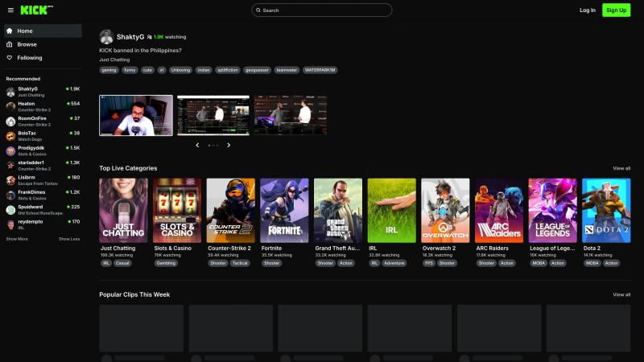The width and height of the screenshot is (644, 362).
Task: Select the funny tag
Action: tap(130, 70)
